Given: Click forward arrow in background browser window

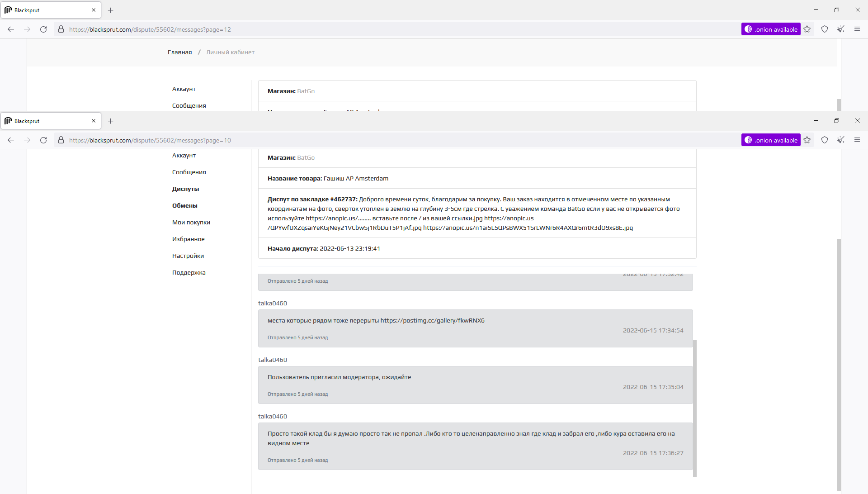Looking at the screenshot, I should tap(27, 29).
